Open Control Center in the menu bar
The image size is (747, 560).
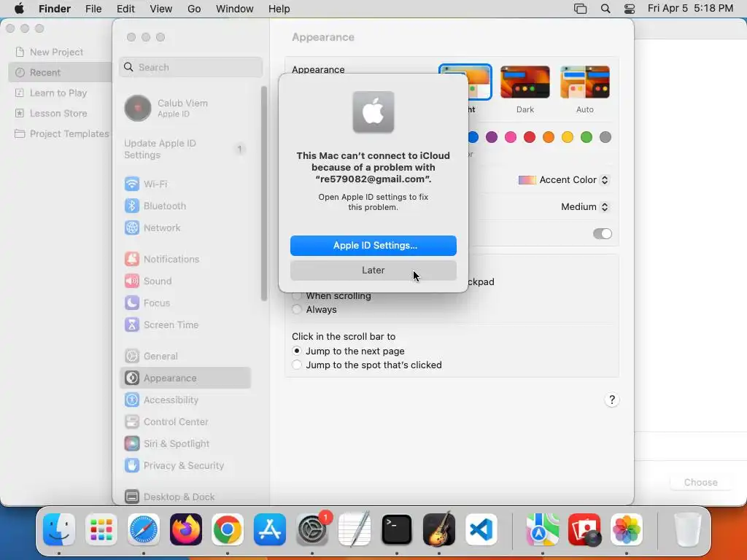pyautogui.click(x=630, y=9)
